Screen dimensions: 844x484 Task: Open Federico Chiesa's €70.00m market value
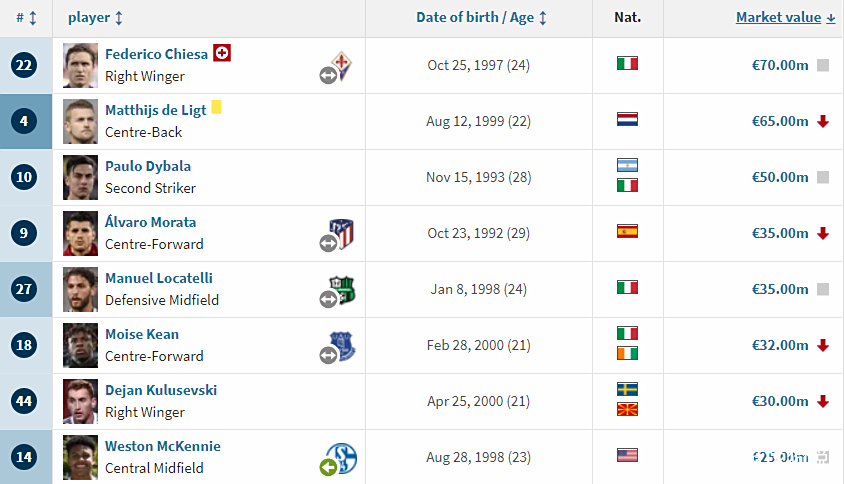pyautogui.click(x=780, y=65)
